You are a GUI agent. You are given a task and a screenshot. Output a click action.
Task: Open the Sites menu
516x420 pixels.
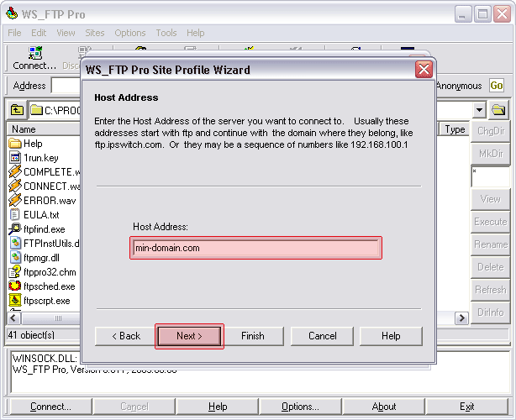(95, 33)
